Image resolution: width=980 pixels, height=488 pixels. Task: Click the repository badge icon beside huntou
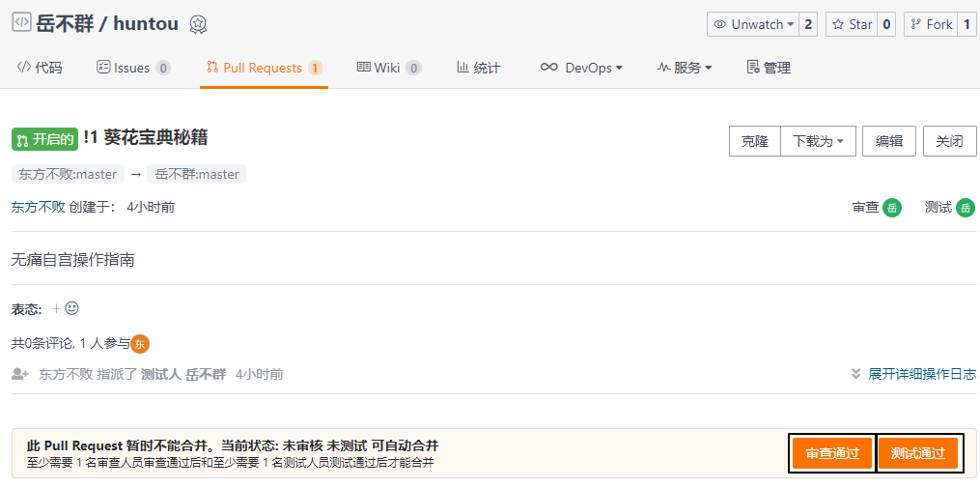(x=198, y=24)
